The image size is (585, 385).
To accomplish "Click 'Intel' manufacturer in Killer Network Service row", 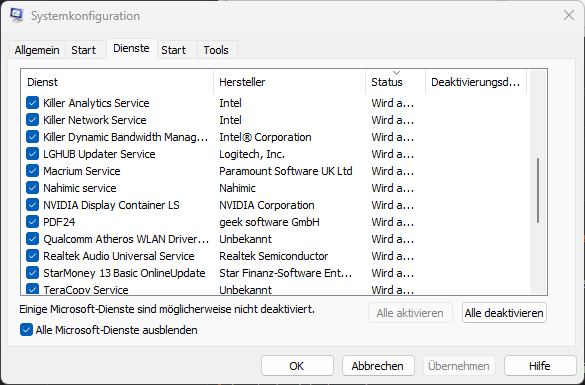I will click(230, 120).
